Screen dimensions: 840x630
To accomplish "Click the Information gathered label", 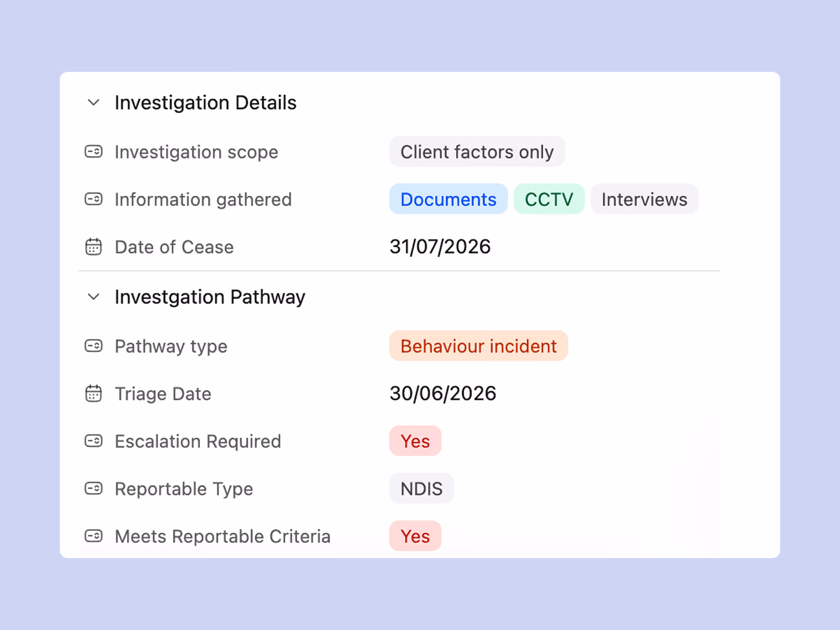I will coord(203,199).
